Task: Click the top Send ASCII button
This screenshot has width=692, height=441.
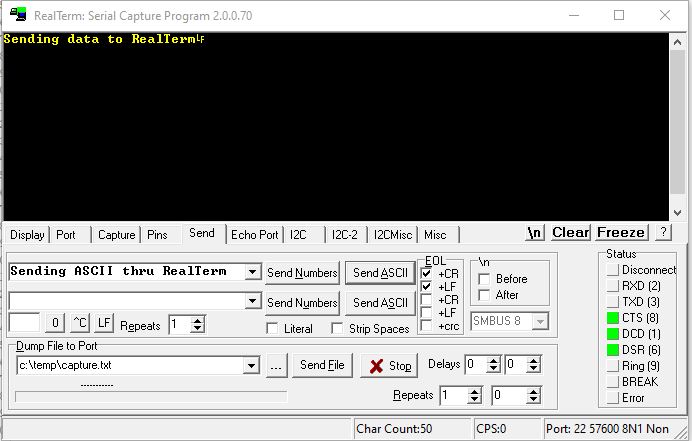Action: tap(380, 273)
